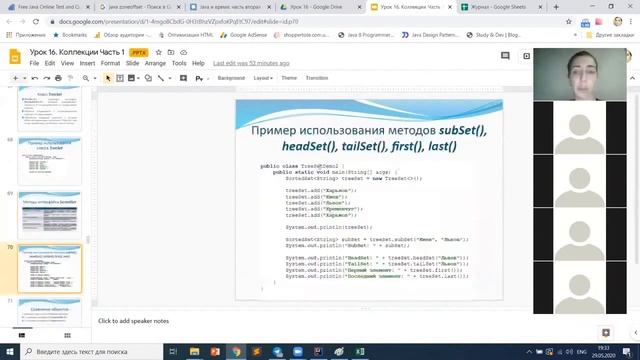Open the Edit menu
640x360 pixels.
pos(50,63)
